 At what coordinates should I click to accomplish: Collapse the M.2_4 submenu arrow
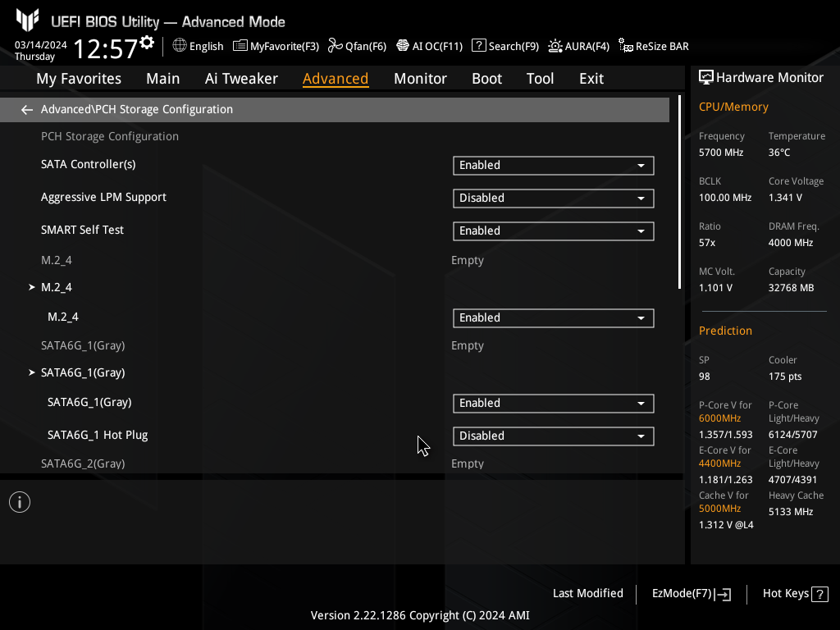click(x=32, y=287)
